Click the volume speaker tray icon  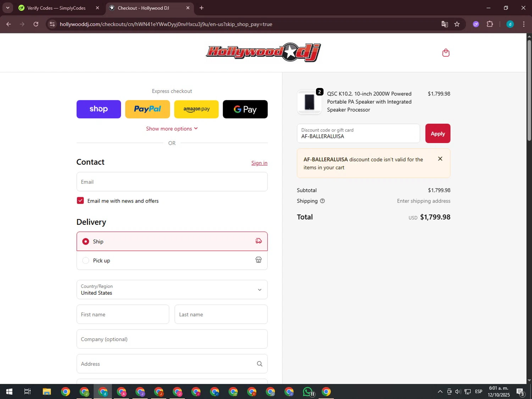458,392
